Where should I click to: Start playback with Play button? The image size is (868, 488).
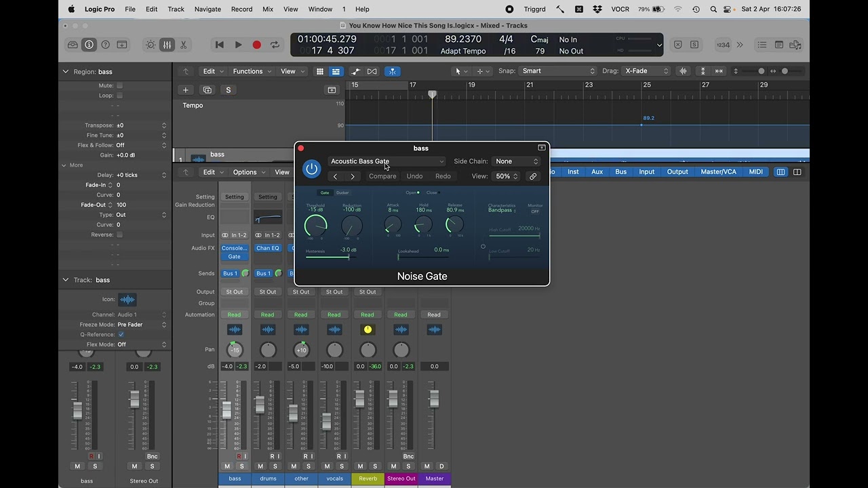pos(238,45)
